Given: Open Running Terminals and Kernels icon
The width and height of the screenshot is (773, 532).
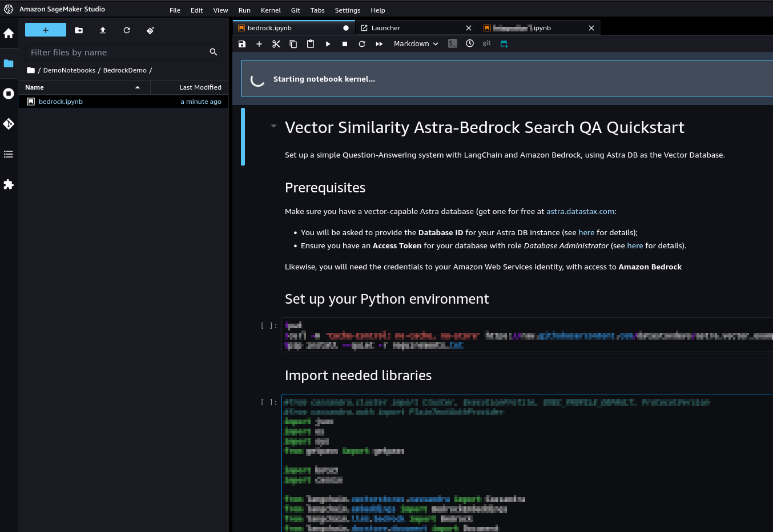Looking at the screenshot, I should (x=9, y=94).
